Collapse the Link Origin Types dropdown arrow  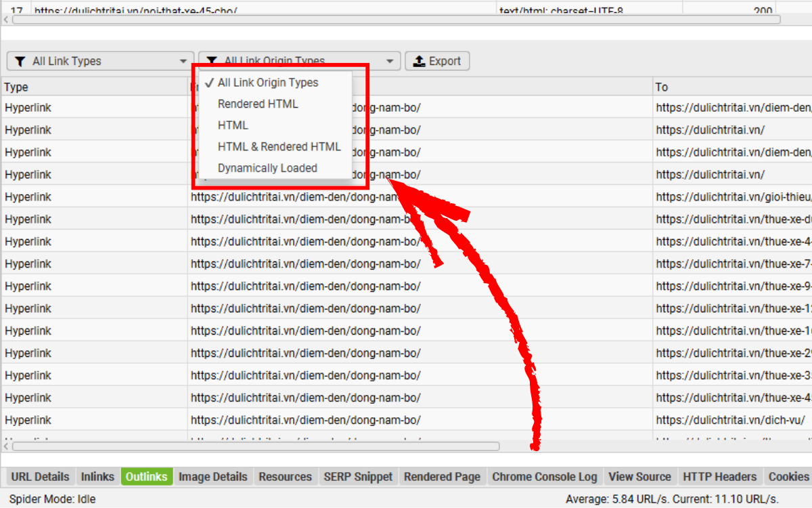391,61
